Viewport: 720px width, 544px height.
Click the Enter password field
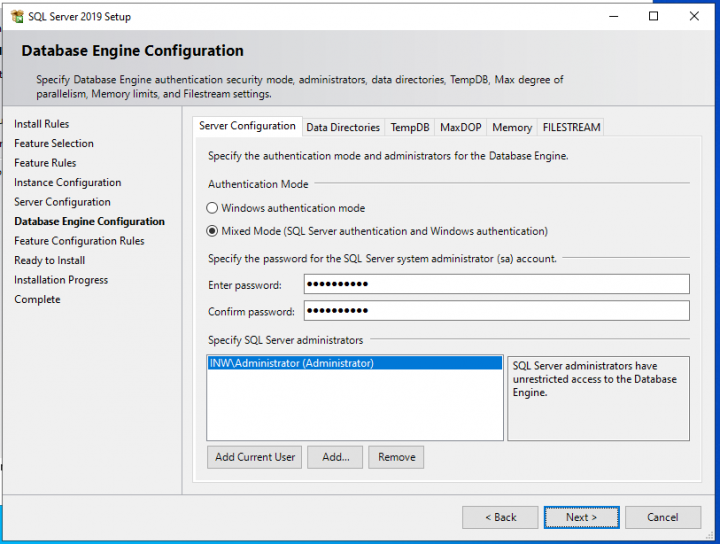tap(496, 284)
